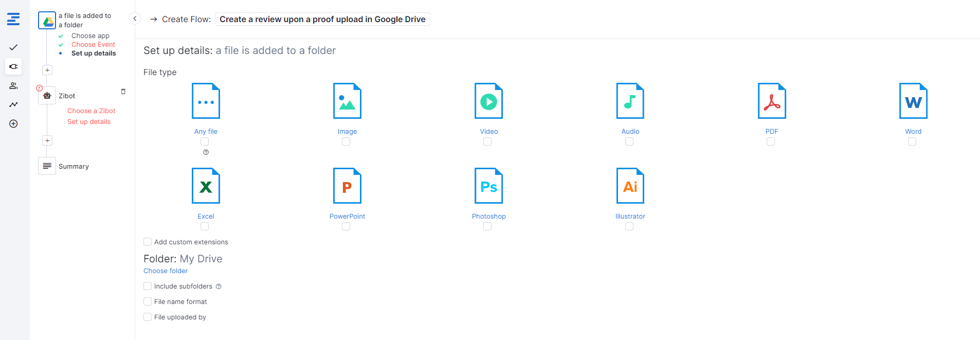This screenshot has width=980, height=340.
Task: Select the PDF file type icon
Action: click(772, 101)
